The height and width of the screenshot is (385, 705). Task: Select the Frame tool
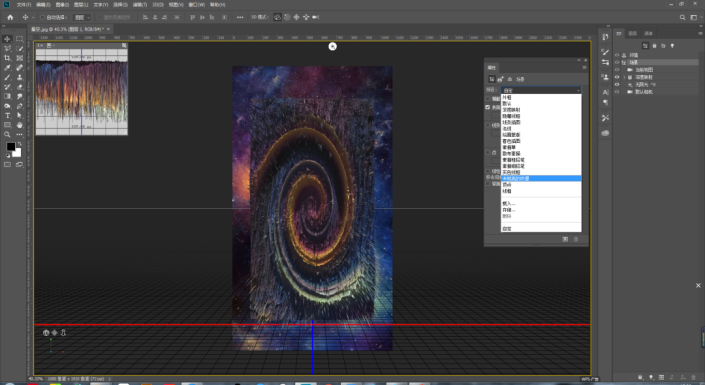point(19,58)
